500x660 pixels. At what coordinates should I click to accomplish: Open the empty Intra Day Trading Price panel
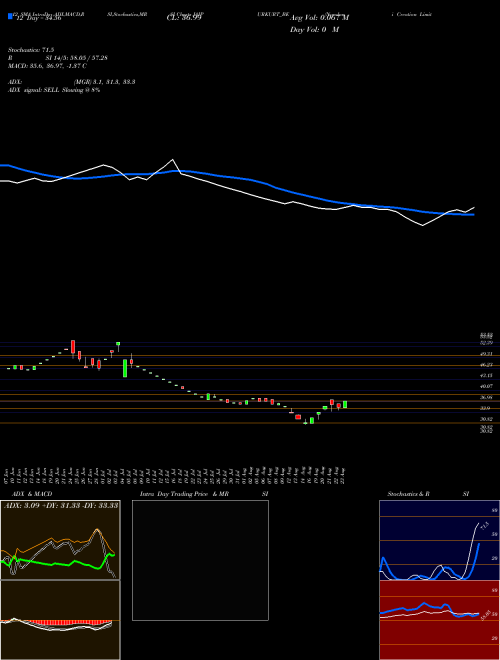pyautogui.click(x=200, y=560)
